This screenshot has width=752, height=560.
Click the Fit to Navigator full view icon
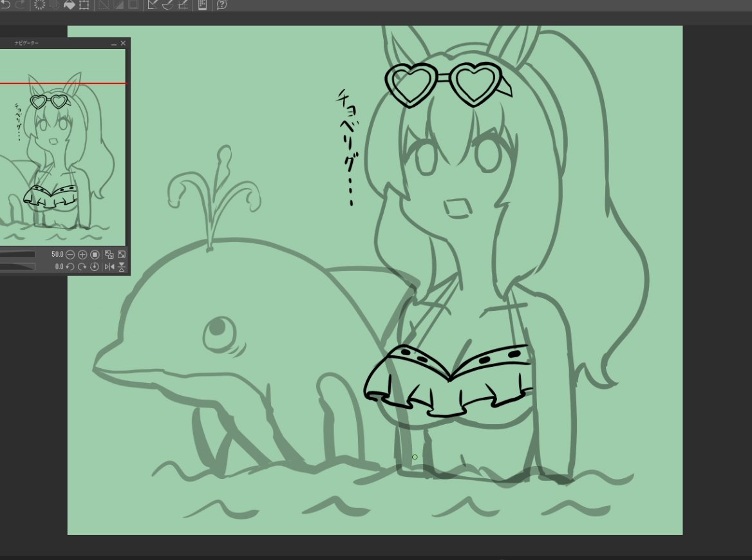122,254
